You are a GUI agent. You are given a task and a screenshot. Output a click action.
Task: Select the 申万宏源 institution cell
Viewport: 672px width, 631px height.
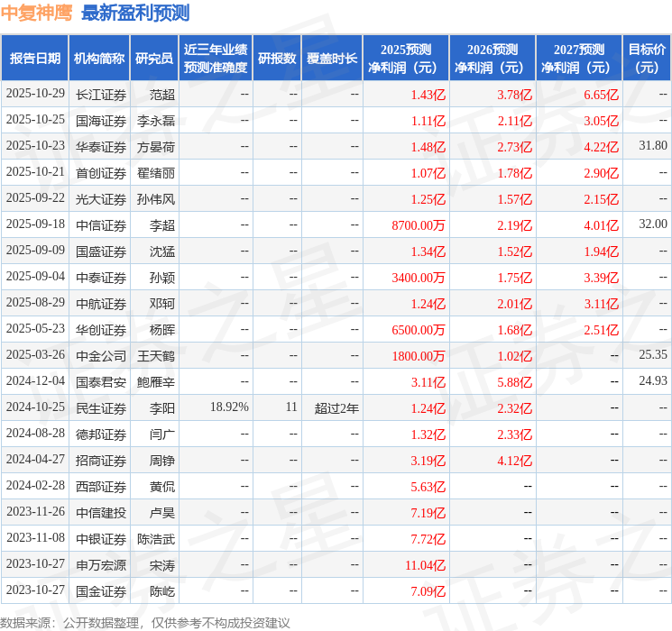click(101, 565)
